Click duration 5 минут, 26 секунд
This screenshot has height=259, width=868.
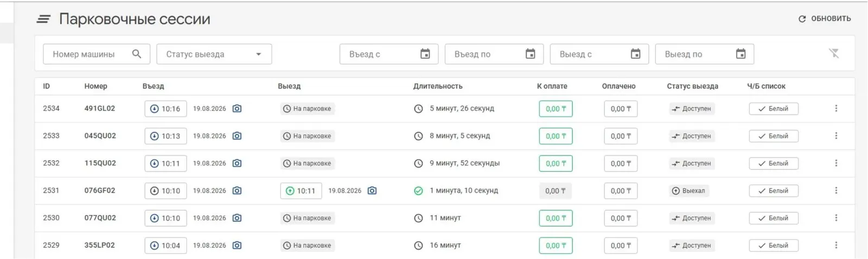[462, 109]
